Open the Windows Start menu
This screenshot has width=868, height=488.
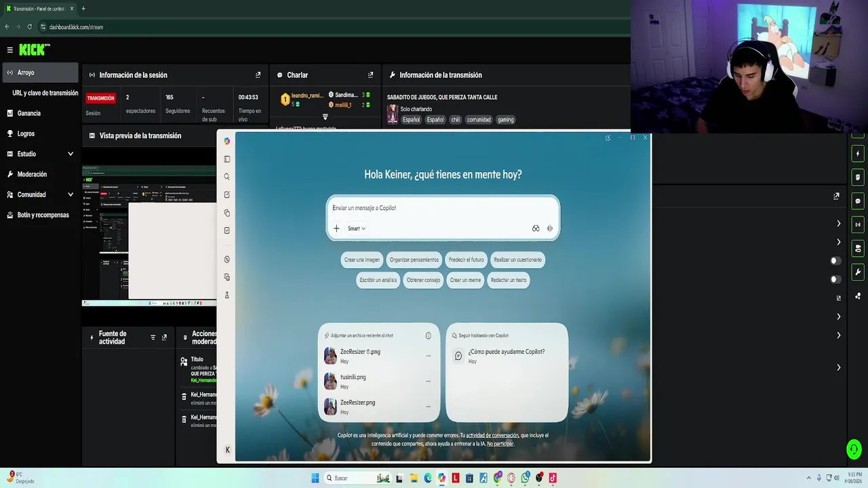tap(315, 478)
